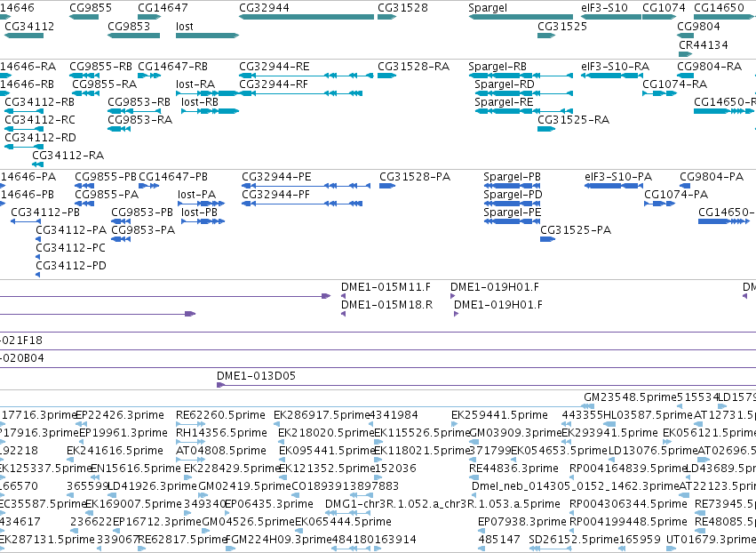756x553 pixels.
Task: Select transcript lost-RA label
Action: point(195,84)
